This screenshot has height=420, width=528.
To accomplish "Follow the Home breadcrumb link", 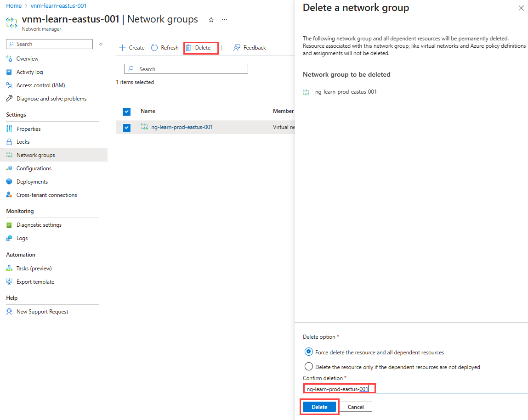I will click(x=14, y=6).
